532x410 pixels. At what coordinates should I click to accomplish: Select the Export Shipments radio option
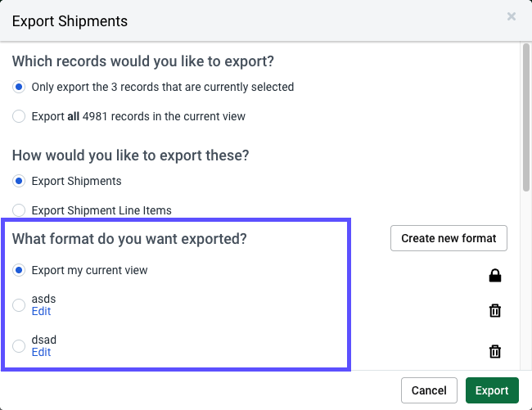pyautogui.click(x=19, y=181)
